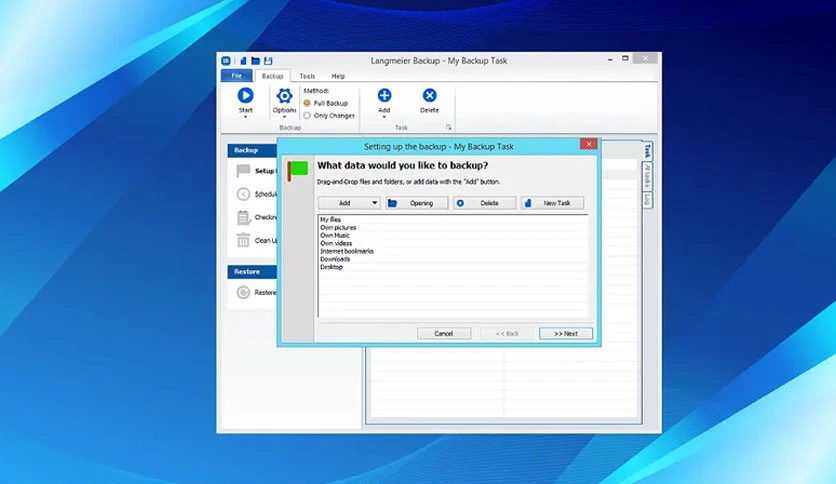Select 'Own pictures' in the list
The height and width of the screenshot is (484, 836).
click(338, 228)
